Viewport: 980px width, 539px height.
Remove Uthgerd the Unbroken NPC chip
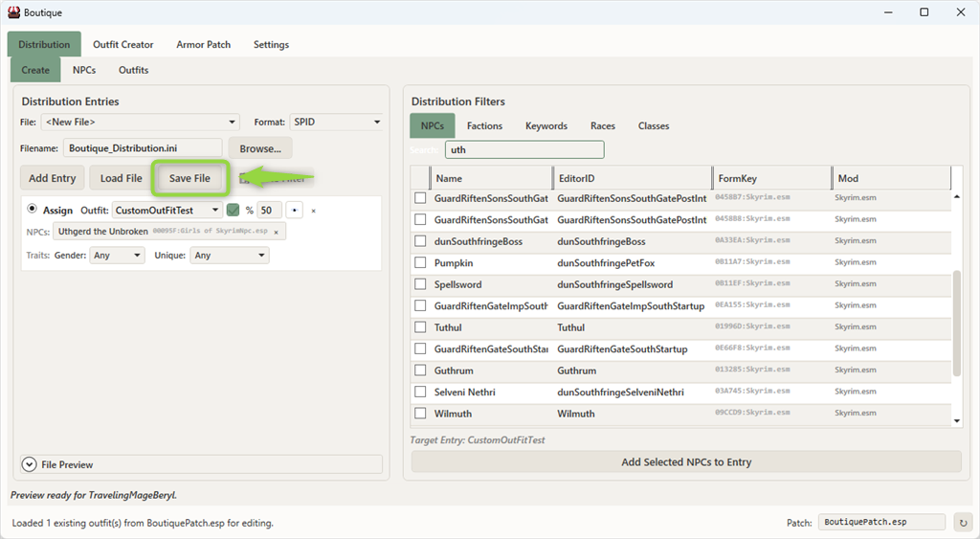click(x=277, y=232)
